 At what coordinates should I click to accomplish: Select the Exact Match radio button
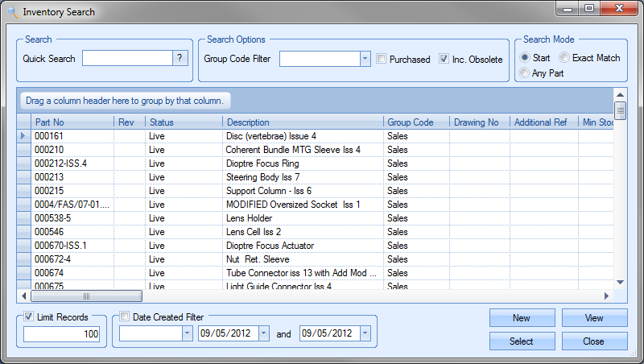point(564,58)
